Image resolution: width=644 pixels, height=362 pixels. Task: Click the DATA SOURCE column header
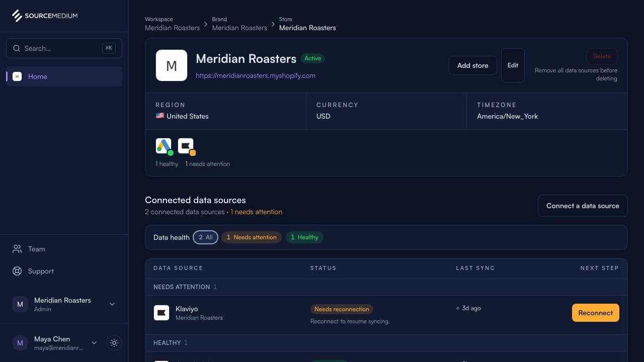click(178, 268)
